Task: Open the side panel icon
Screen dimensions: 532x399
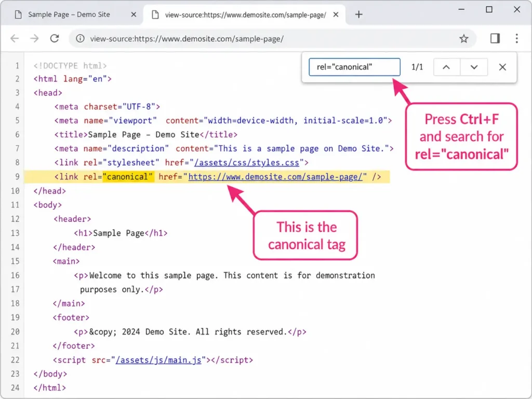Action: click(495, 38)
